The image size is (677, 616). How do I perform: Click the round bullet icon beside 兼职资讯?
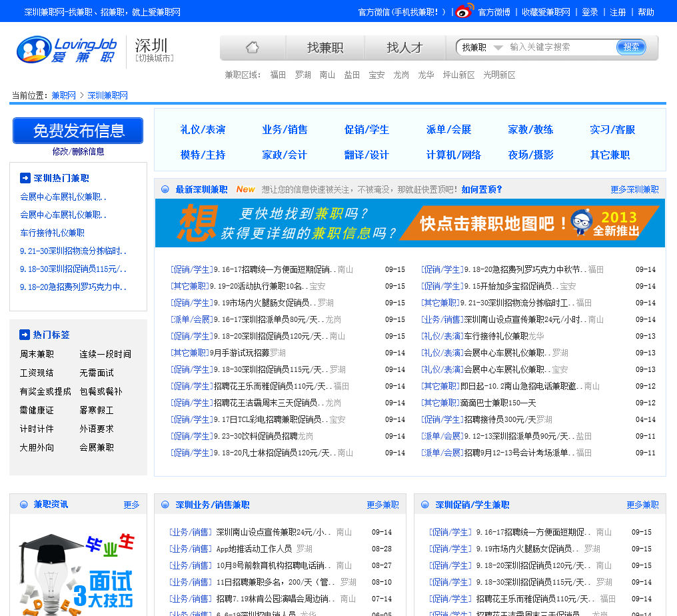coord(24,505)
